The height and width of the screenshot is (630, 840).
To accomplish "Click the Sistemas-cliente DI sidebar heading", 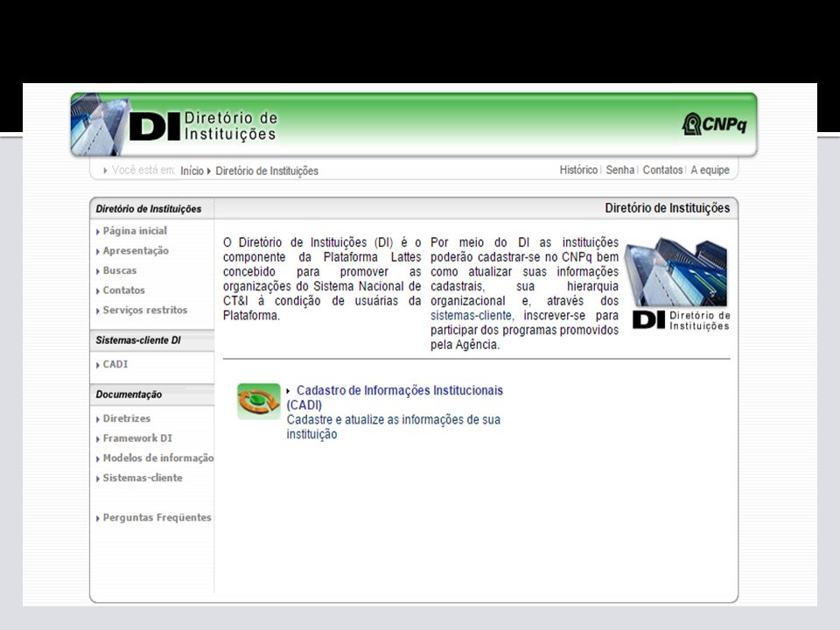I will click(x=138, y=340).
